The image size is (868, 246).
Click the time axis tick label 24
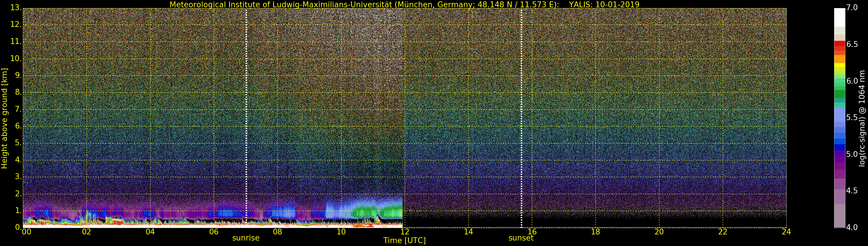[786, 232]
